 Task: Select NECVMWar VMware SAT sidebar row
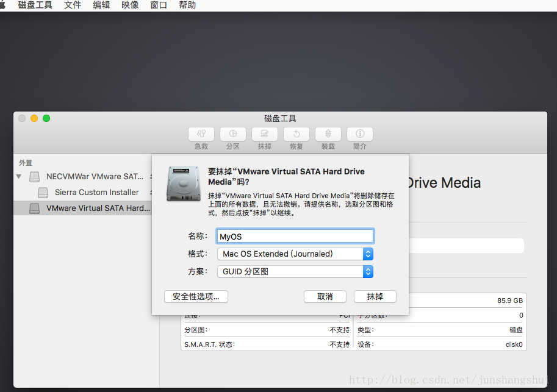click(x=83, y=176)
